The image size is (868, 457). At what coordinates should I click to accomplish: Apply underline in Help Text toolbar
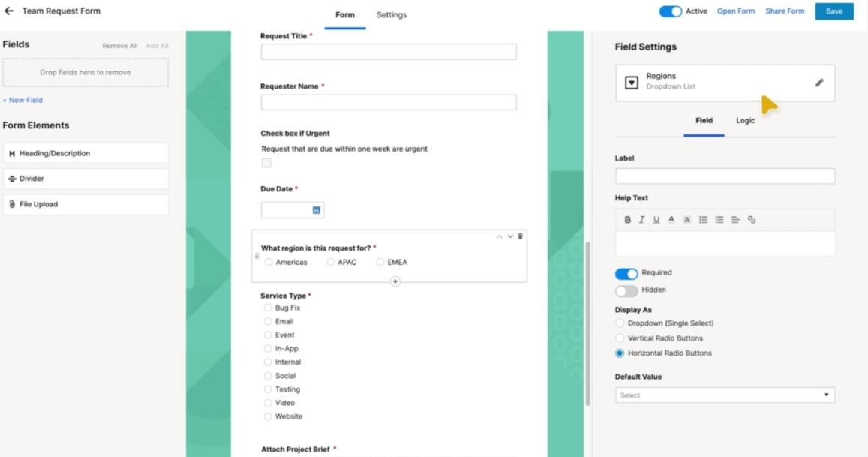pos(656,220)
